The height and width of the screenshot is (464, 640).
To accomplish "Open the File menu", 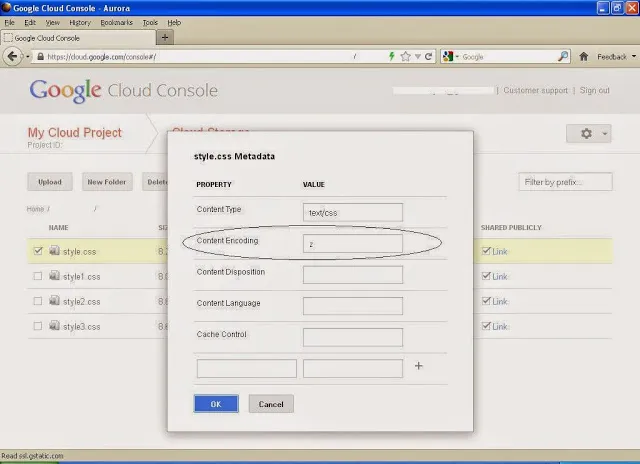I will pos(9,22).
